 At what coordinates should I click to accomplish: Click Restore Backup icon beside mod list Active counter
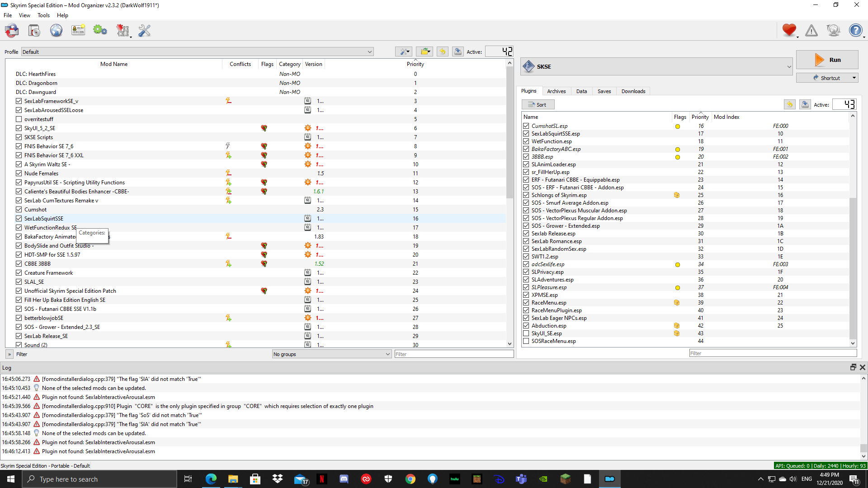(x=443, y=52)
